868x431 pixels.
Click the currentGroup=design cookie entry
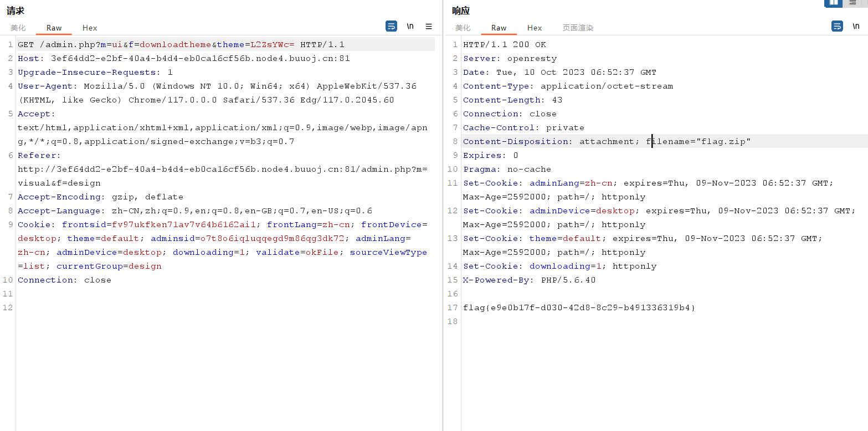click(109, 266)
